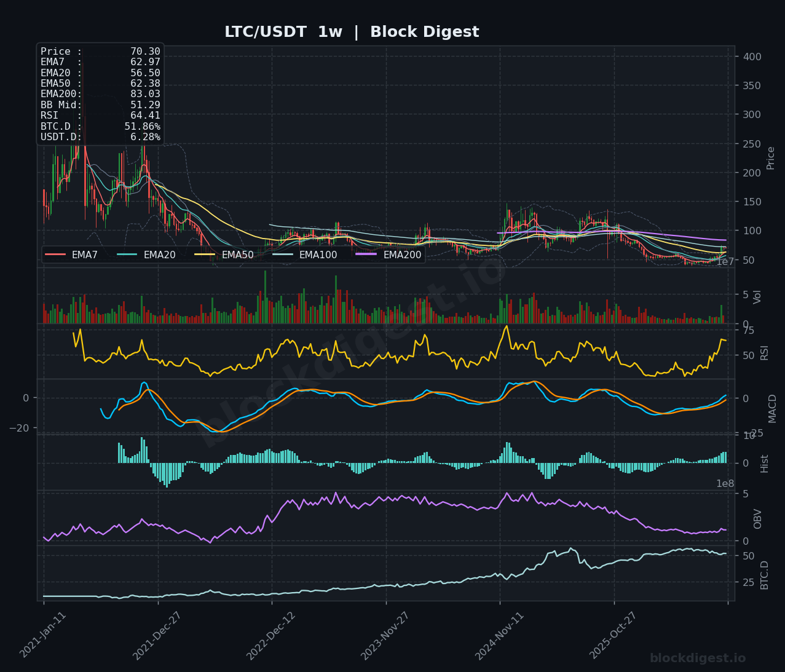Click the EMA50 62.38 row in info box
The height and width of the screenshot is (672, 785).
point(100,84)
